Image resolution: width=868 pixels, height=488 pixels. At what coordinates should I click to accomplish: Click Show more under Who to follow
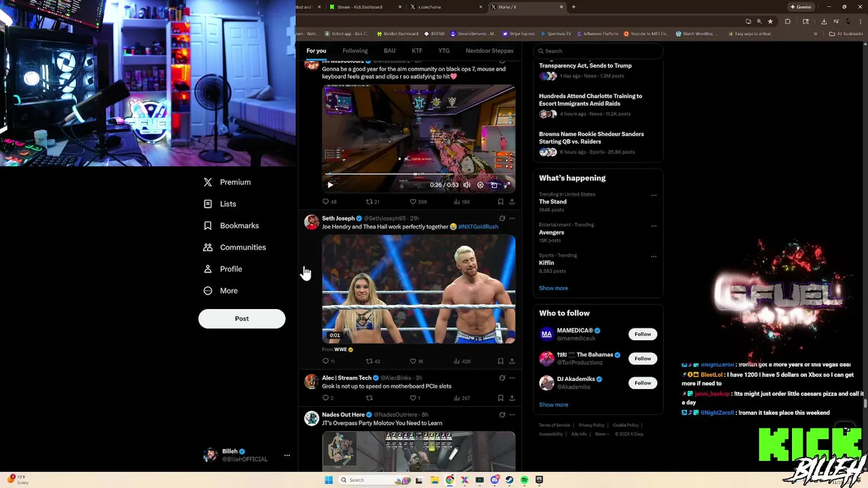tap(553, 405)
